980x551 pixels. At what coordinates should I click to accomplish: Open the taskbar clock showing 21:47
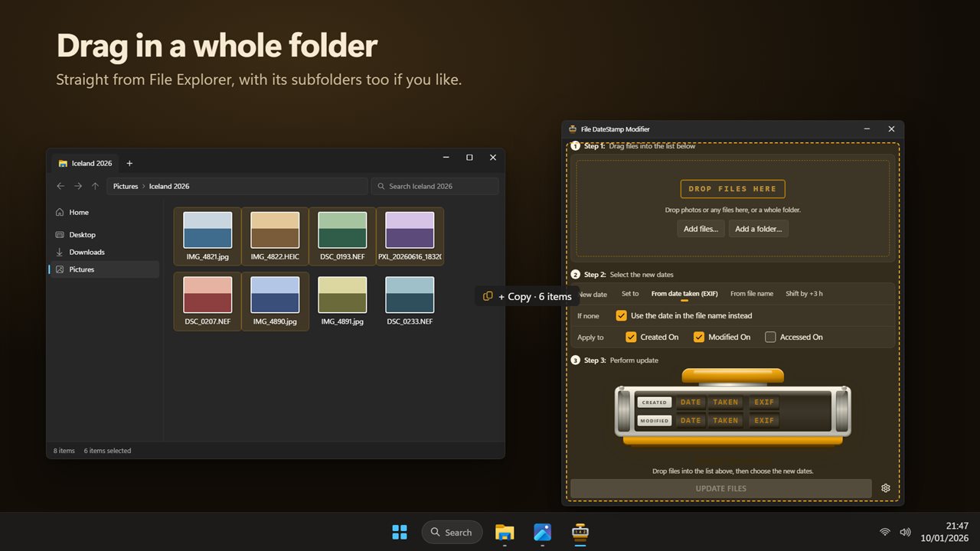click(944, 532)
